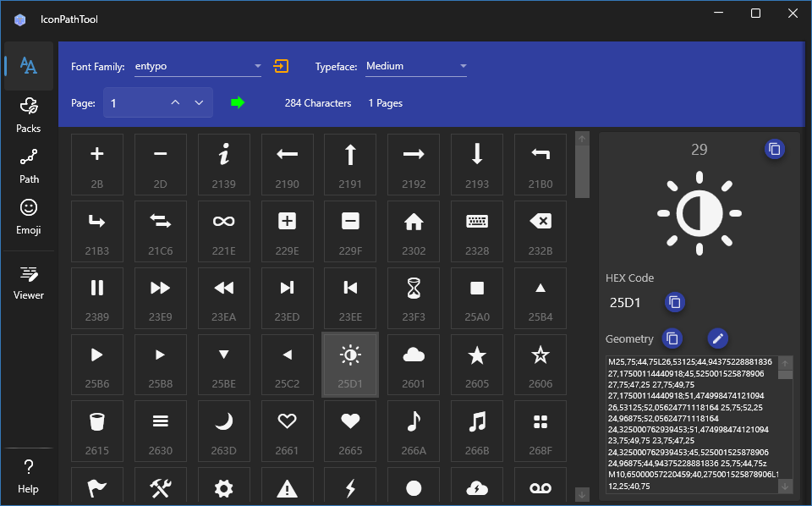Click the green go arrow beside Page
Viewport: 812px width, 506px height.
[x=238, y=102]
